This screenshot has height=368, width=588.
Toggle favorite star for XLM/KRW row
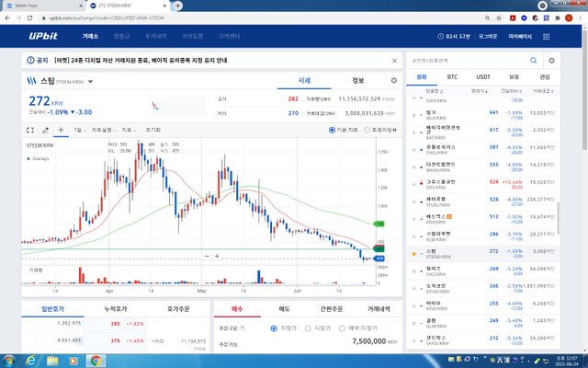click(414, 236)
